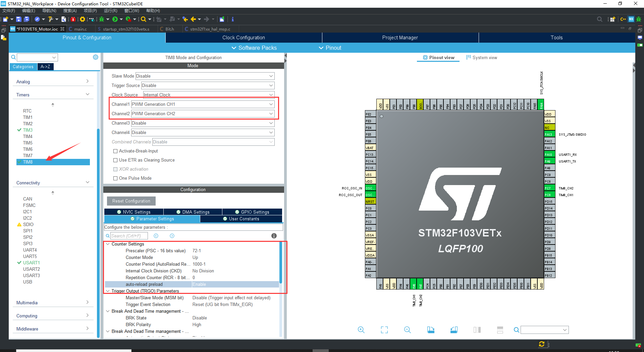Switch the category list to A->Z

coord(45,67)
